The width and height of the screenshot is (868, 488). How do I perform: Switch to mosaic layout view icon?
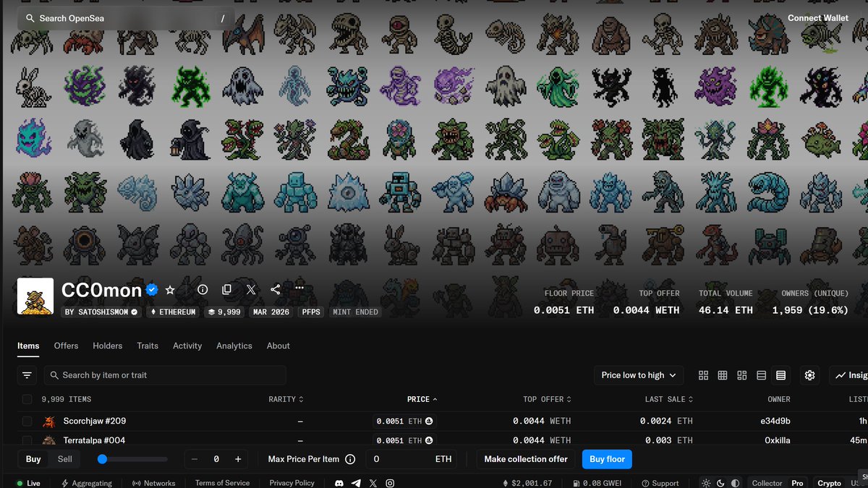point(742,375)
